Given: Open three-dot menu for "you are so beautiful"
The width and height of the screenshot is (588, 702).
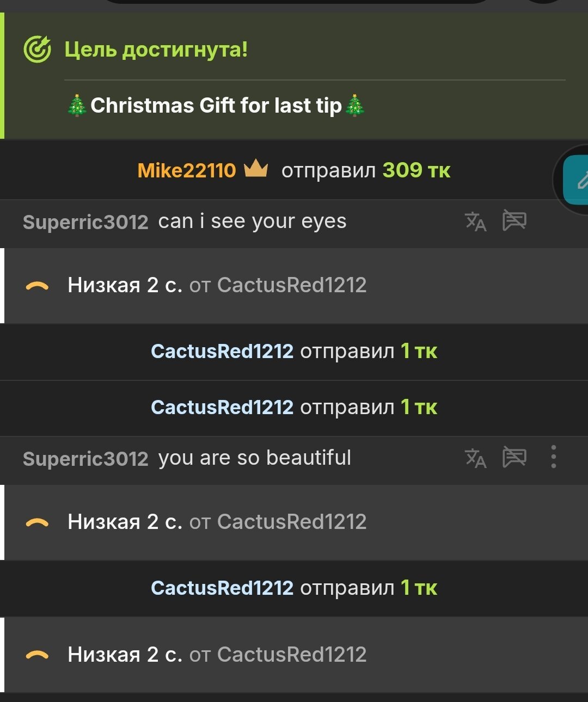Looking at the screenshot, I should pos(553,457).
